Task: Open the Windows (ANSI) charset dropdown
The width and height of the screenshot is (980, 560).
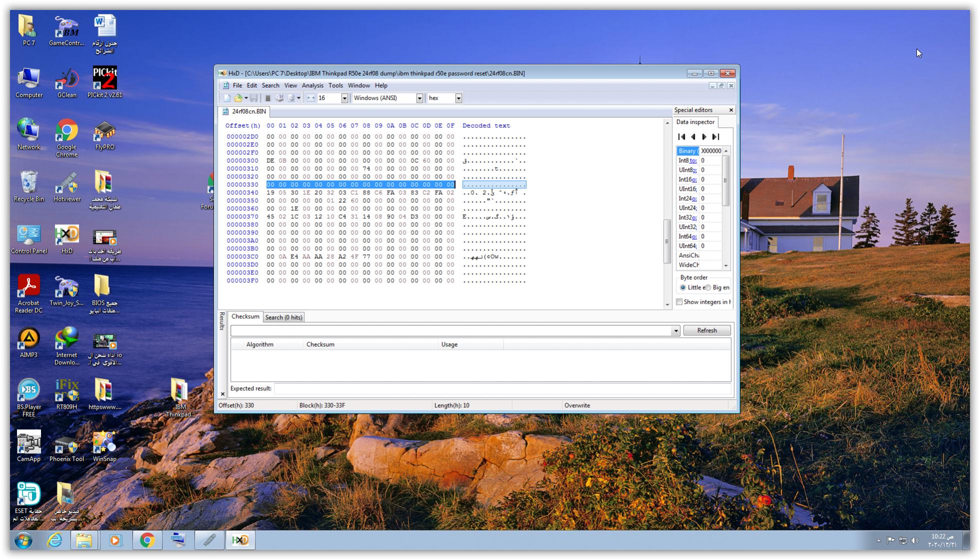Action: 419,98
